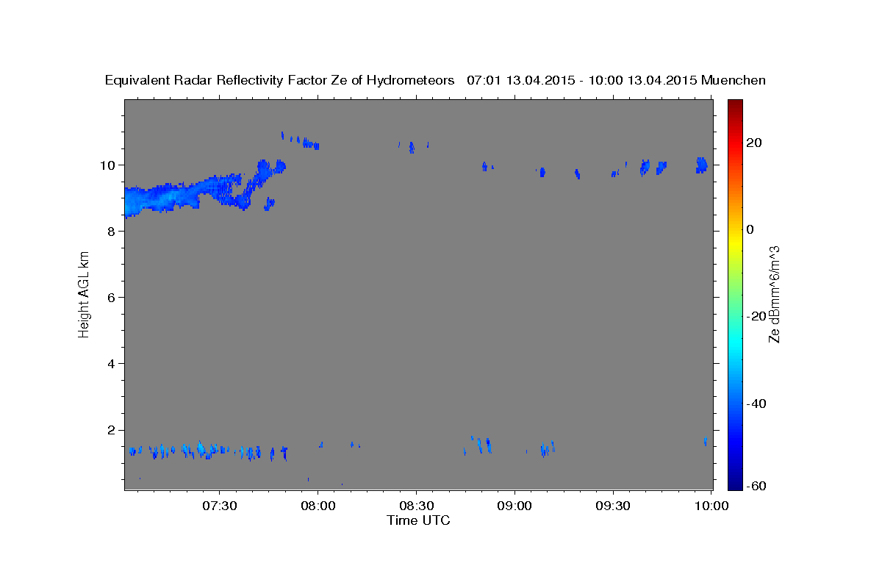This screenshot has width=882, height=588.
Task: Click the 09:30 time tick label
Action: tap(613, 506)
